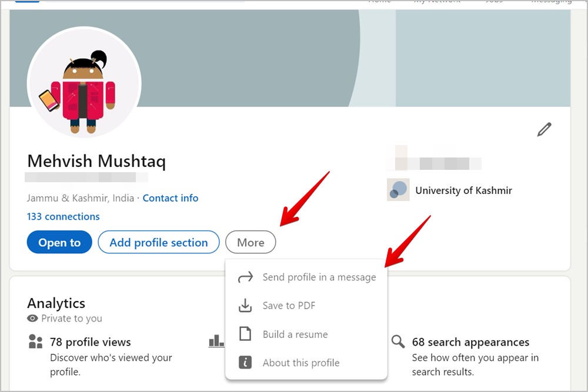This screenshot has height=392, width=588.
Task: Click the About this profile info icon
Action: 245,363
